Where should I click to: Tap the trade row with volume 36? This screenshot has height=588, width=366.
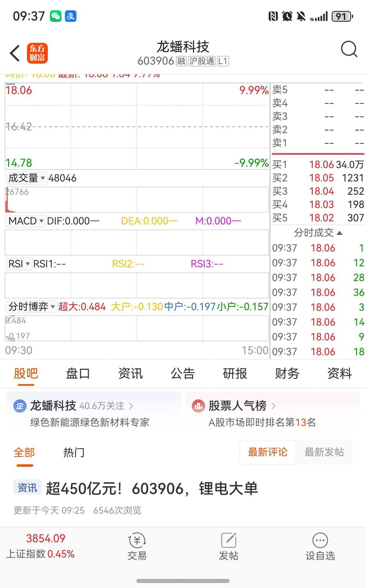318,292
